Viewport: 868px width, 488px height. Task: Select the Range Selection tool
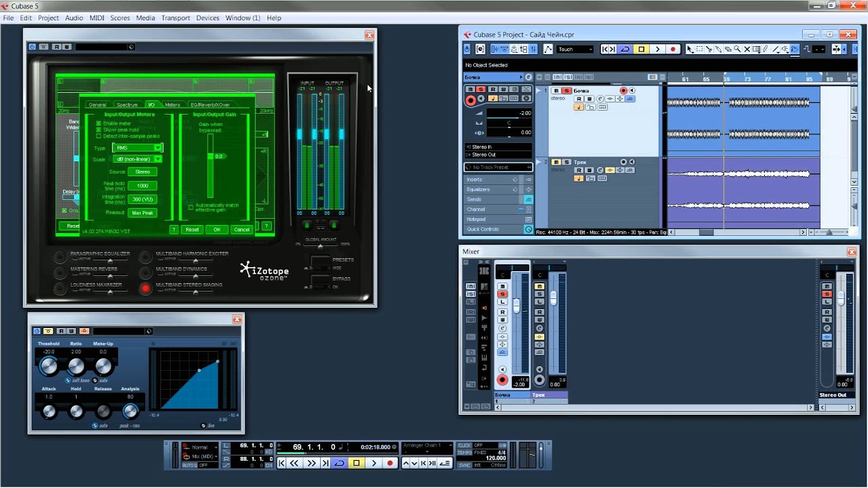pos(699,49)
